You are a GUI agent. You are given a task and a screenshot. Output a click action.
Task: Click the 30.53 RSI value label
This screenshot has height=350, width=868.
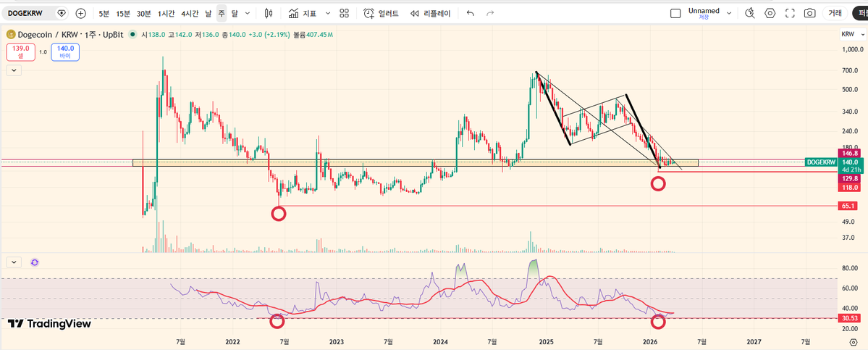(849, 318)
